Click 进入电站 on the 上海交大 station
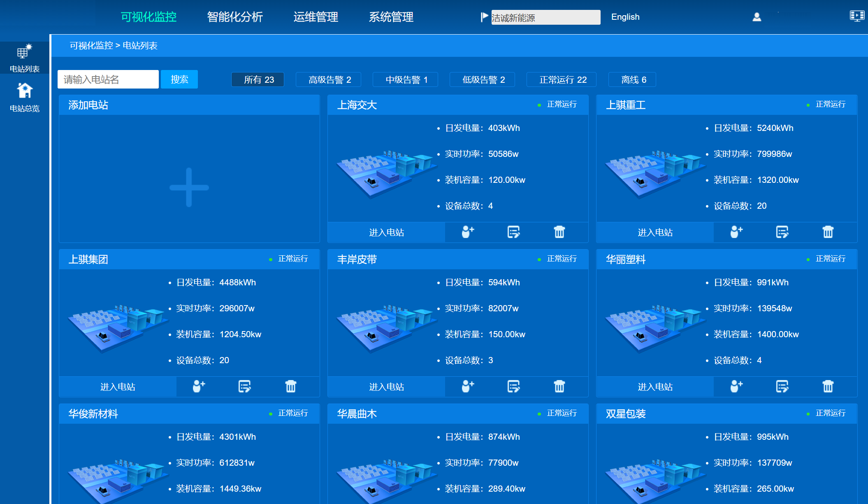The image size is (868, 504). [386, 232]
